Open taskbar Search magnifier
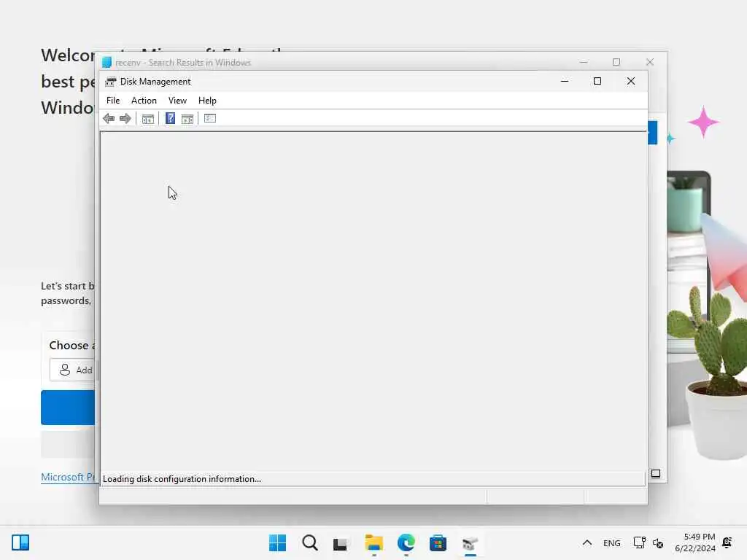This screenshot has width=747, height=560. [x=309, y=542]
